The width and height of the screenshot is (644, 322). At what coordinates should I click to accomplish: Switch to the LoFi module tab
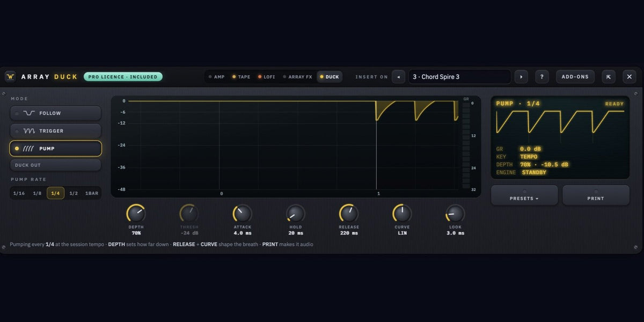266,77
